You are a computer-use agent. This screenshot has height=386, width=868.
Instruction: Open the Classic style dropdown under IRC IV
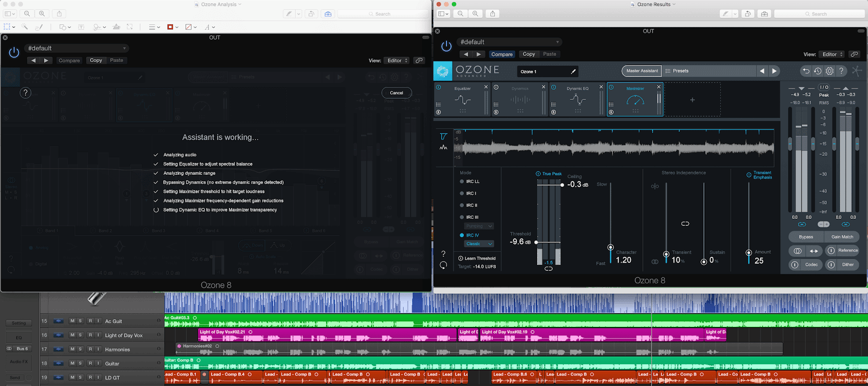479,244
